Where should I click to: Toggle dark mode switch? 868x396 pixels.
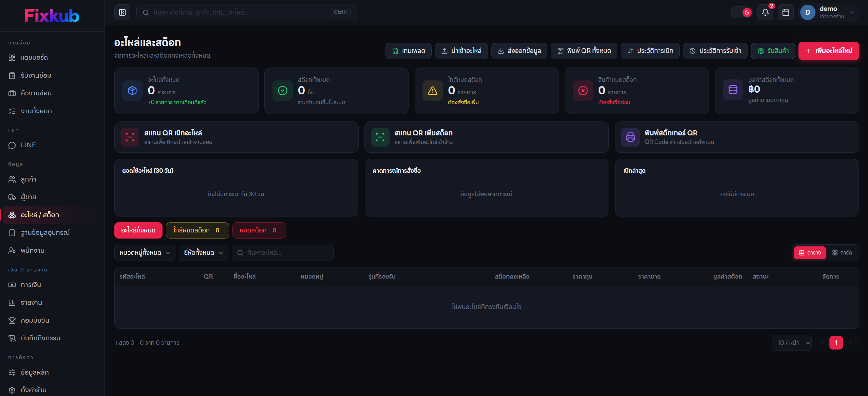click(742, 13)
